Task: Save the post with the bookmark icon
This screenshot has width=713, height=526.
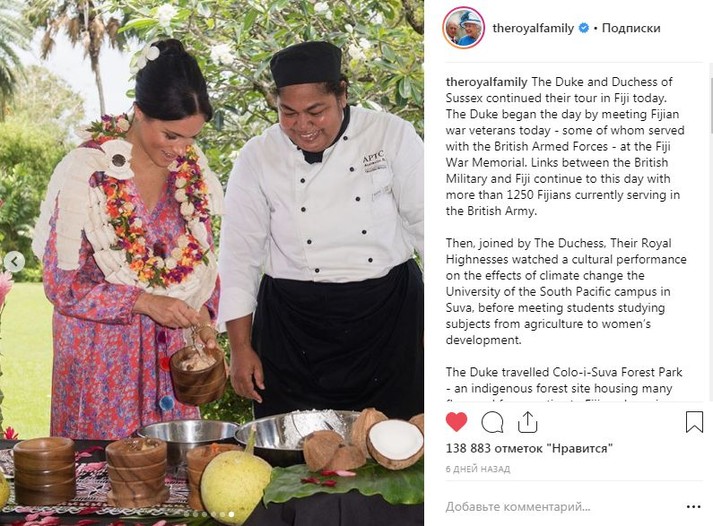Action: 694,422
